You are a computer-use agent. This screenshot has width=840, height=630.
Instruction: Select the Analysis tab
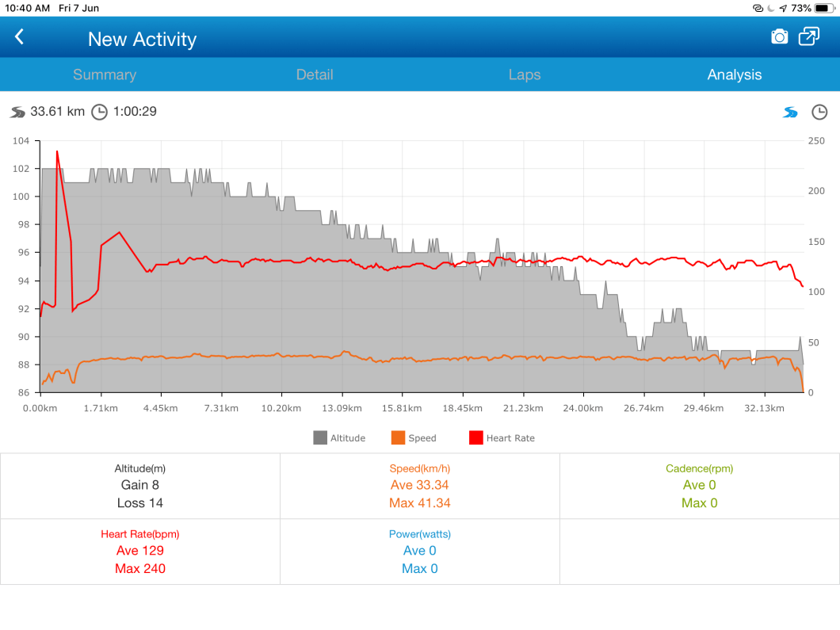pyautogui.click(x=735, y=74)
